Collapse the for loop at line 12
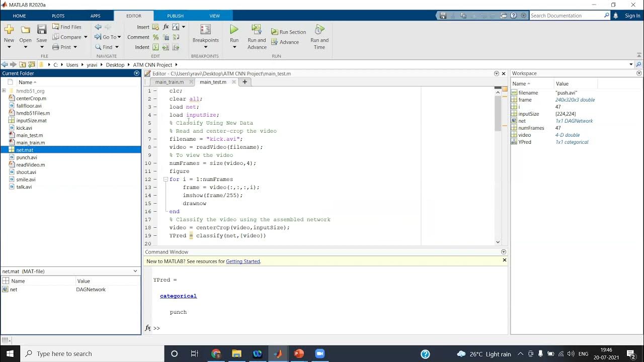 [x=166, y=179]
